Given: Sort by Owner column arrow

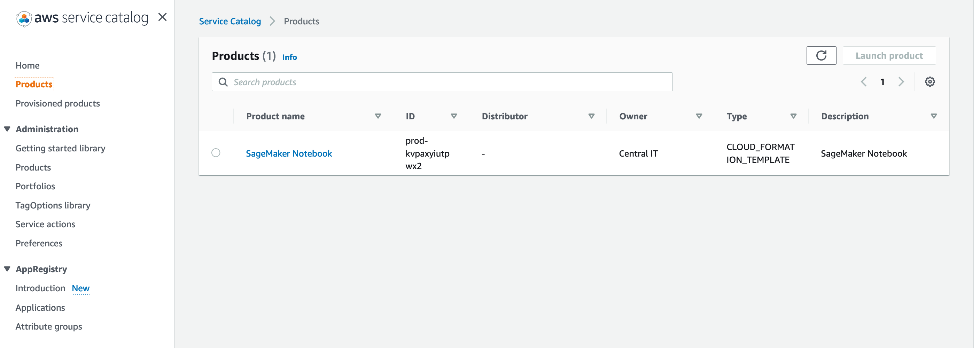Looking at the screenshot, I should [x=699, y=116].
